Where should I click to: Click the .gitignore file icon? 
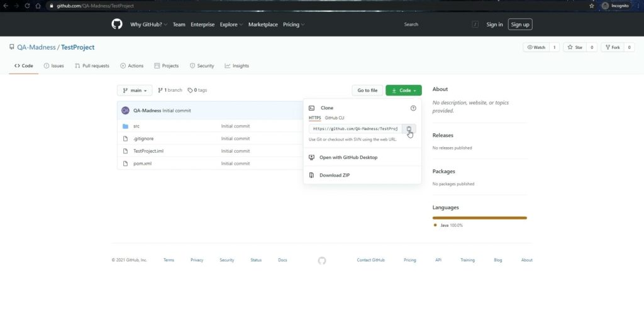125,139
